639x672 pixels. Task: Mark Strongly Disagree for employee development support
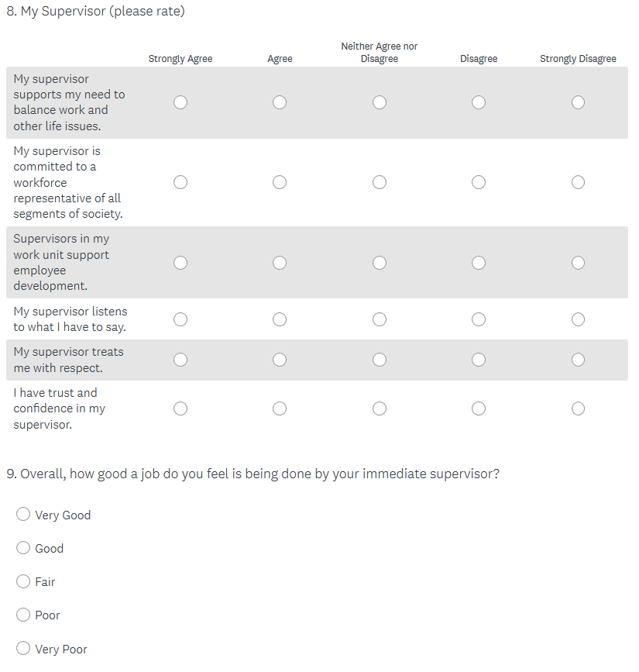point(578,263)
